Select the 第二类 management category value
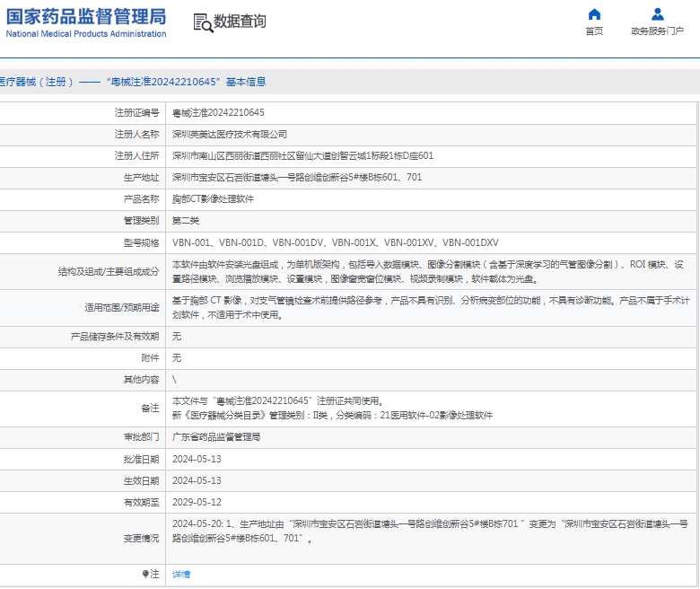Image resolution: width=700 pixels, height=589 pixels. 186,220
